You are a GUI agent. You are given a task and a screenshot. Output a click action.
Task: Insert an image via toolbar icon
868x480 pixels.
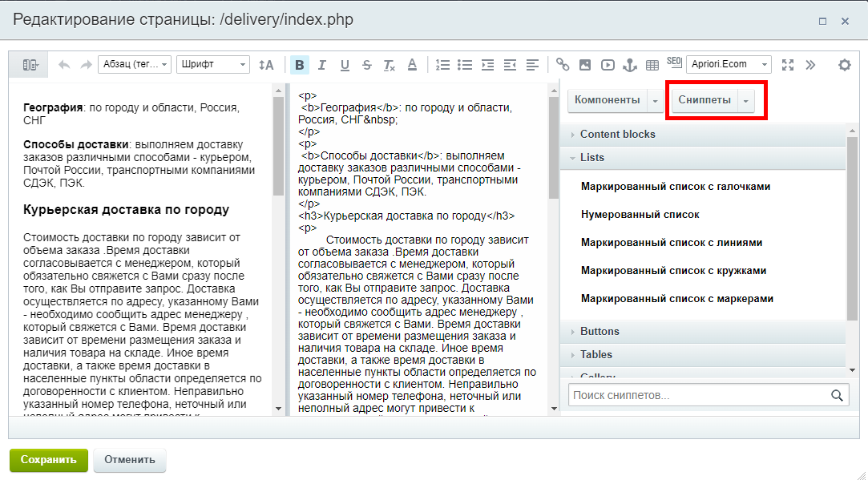[x=585, y=65]
